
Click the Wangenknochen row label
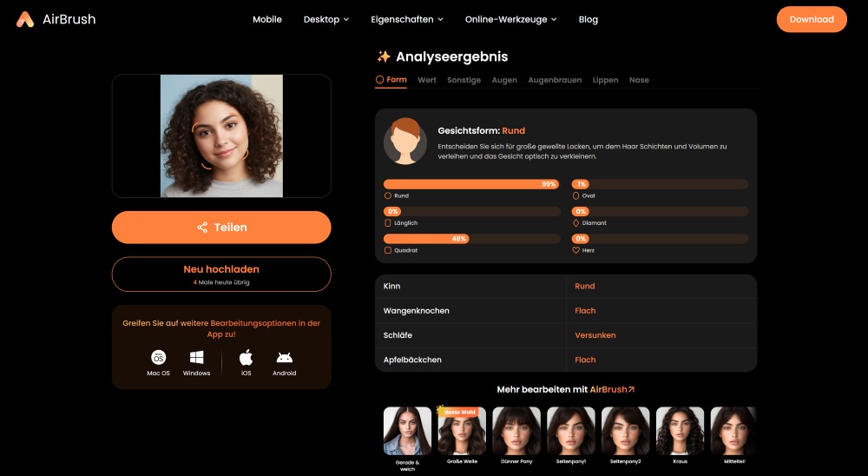click(x=417, y=311)
